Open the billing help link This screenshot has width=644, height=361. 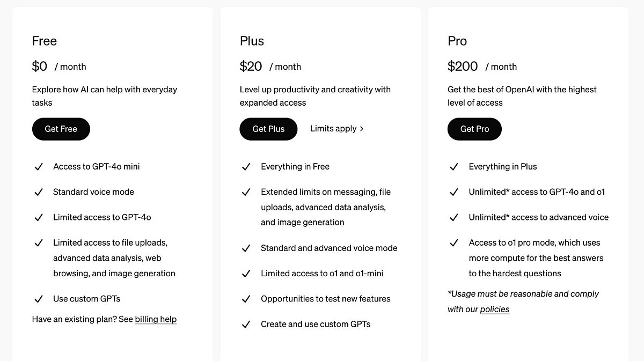click(156, 319)
